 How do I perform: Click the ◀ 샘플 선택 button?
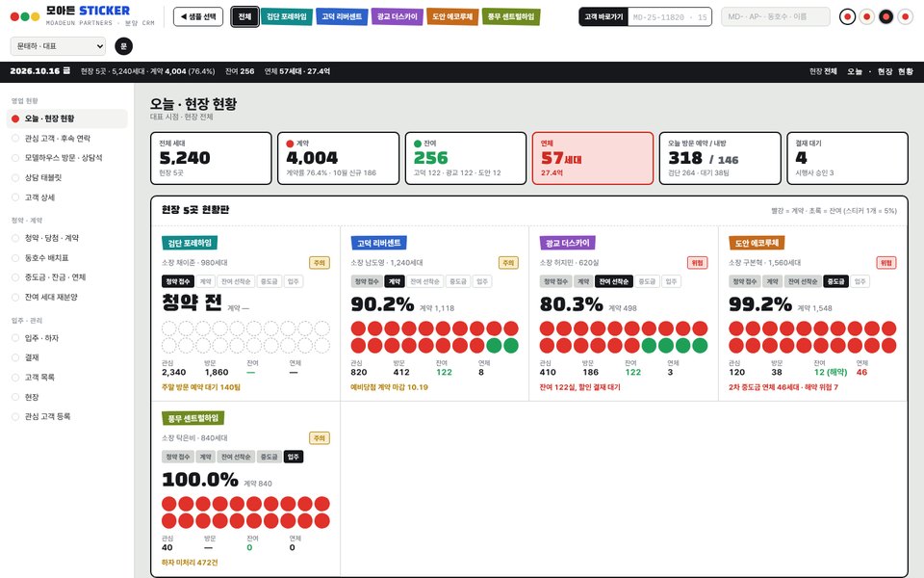pyautogui.click(x=198, y=16)
